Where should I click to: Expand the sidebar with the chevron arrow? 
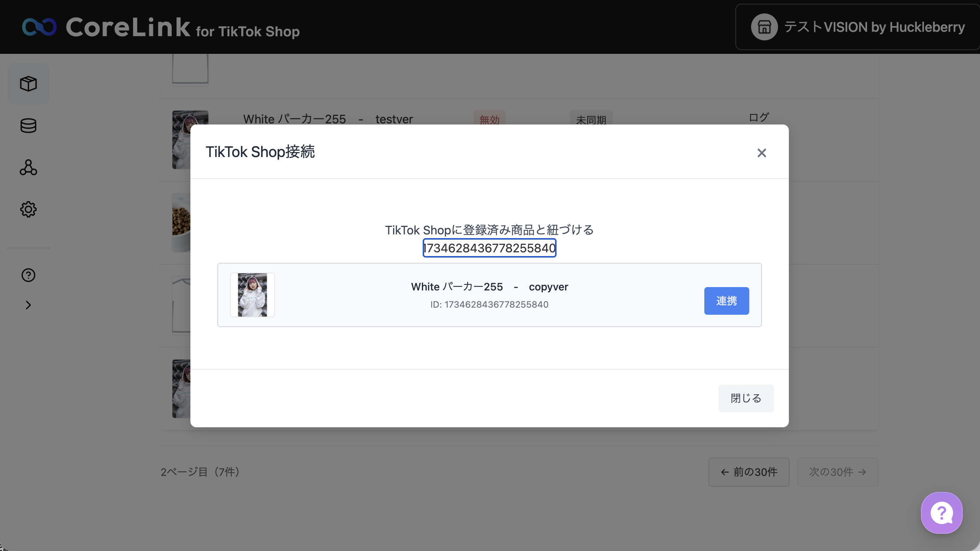coord(28,305)
